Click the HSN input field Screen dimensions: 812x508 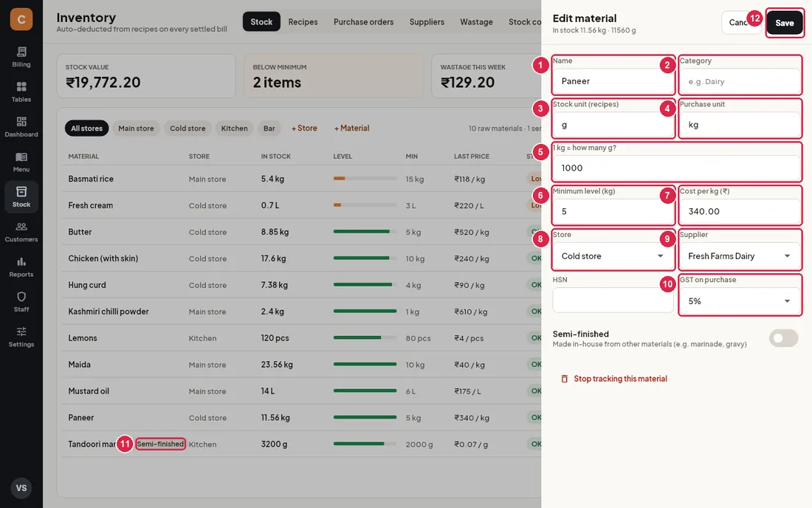pos(613,301)
